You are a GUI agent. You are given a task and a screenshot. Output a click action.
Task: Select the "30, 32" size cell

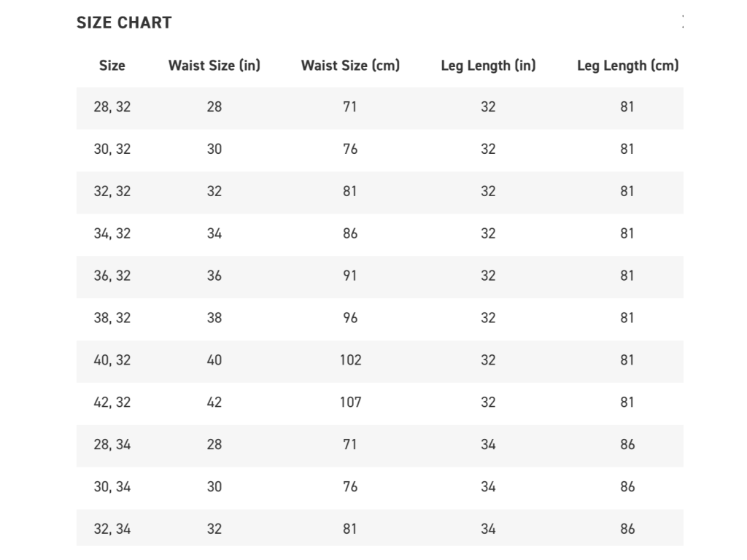pos(112,149)
